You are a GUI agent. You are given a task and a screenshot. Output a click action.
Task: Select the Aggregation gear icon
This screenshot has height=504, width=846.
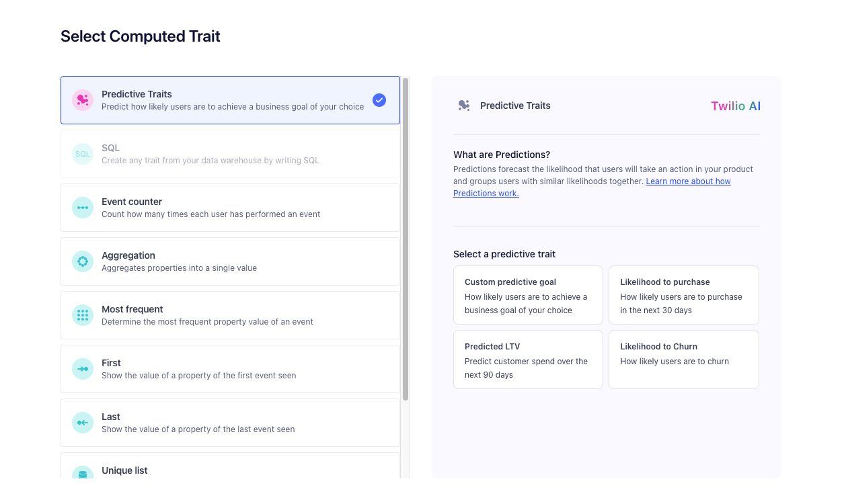(x=82, y=261)
